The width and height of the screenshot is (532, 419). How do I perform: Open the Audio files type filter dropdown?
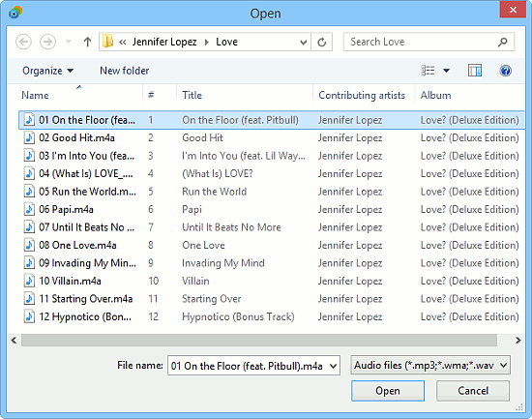click(430, 366)
